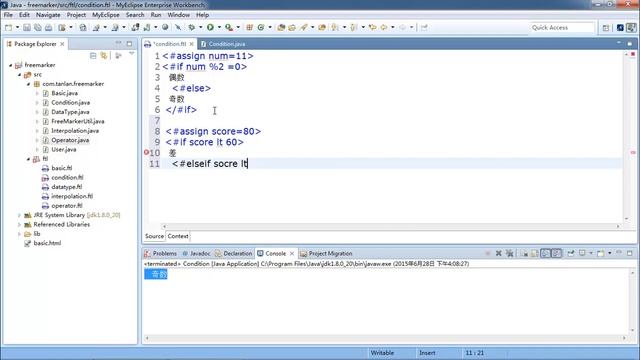Click the Open Perspective icon
This screenshot has height=360, width=640.
(606, 27)
